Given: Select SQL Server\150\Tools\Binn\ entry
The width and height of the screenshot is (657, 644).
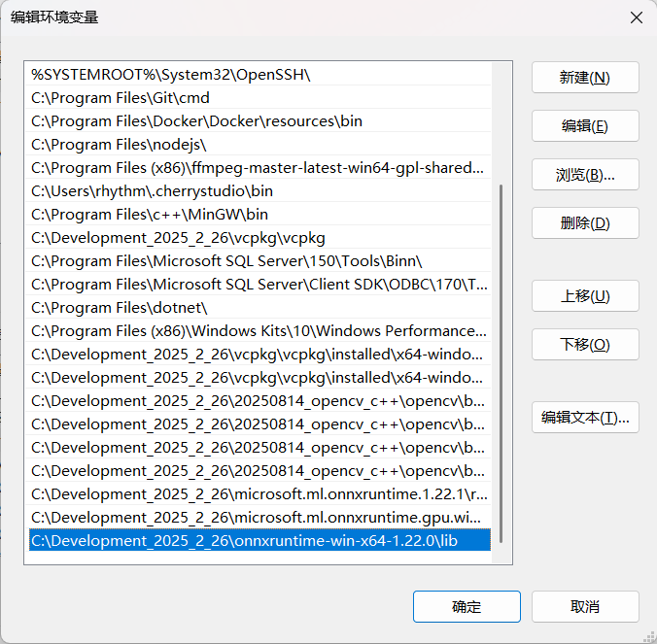Looking at the screenshot, I should [x=259, y=261].
